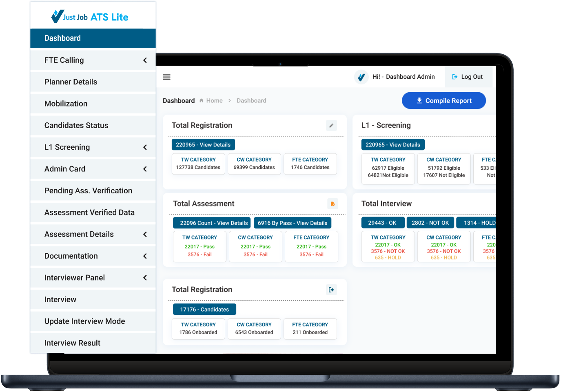Click the orange icon on Total Assessment card
The height and width of the screenshot is (392, 561).
coord(333,204)
